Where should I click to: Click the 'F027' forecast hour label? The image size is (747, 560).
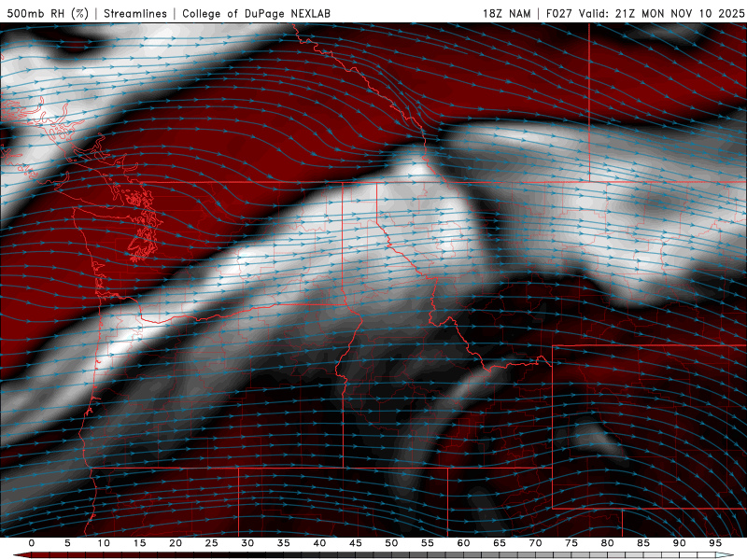(x=559, y=13)
